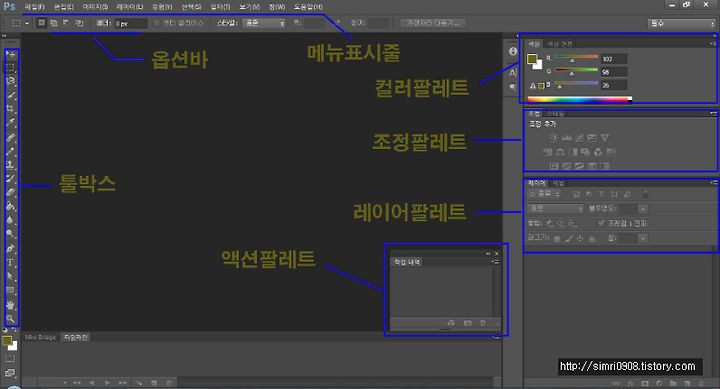Click the Play button in timeline
720x389 pixels.
pos(107,382)
